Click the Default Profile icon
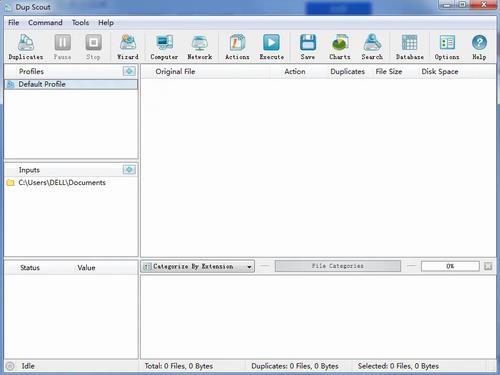 [x=11, y=84]
